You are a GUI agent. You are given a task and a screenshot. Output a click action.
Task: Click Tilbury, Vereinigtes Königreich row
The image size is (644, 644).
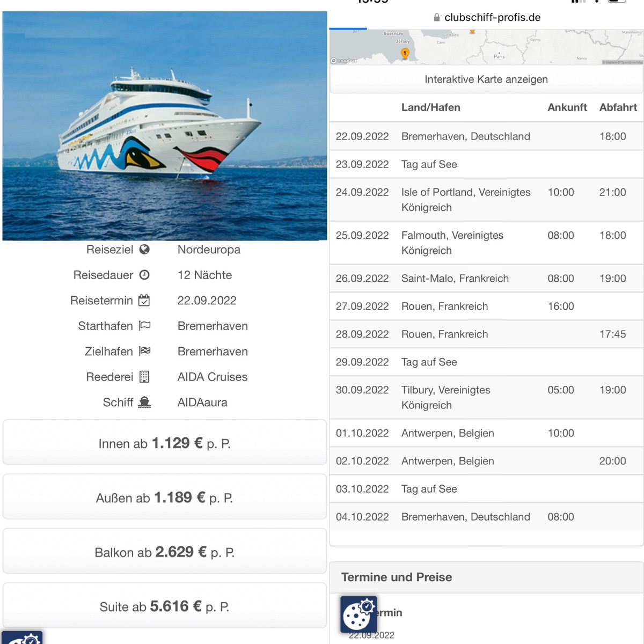486,398
